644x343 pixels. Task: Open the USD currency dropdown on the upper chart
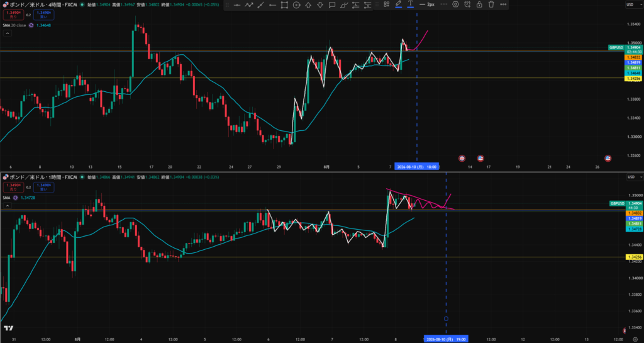click(x=635, y=4)
